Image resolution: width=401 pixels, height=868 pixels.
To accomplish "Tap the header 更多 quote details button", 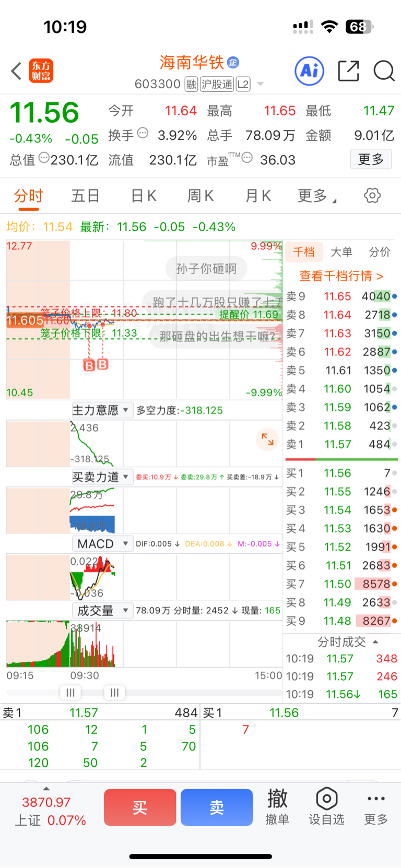I will (x=371, y=159).
